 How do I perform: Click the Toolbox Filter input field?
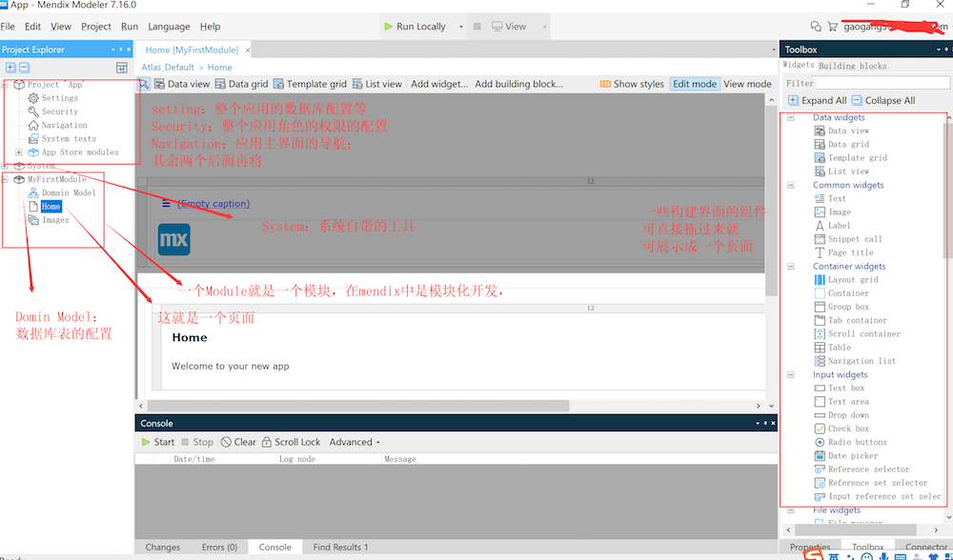click(882, 83)
